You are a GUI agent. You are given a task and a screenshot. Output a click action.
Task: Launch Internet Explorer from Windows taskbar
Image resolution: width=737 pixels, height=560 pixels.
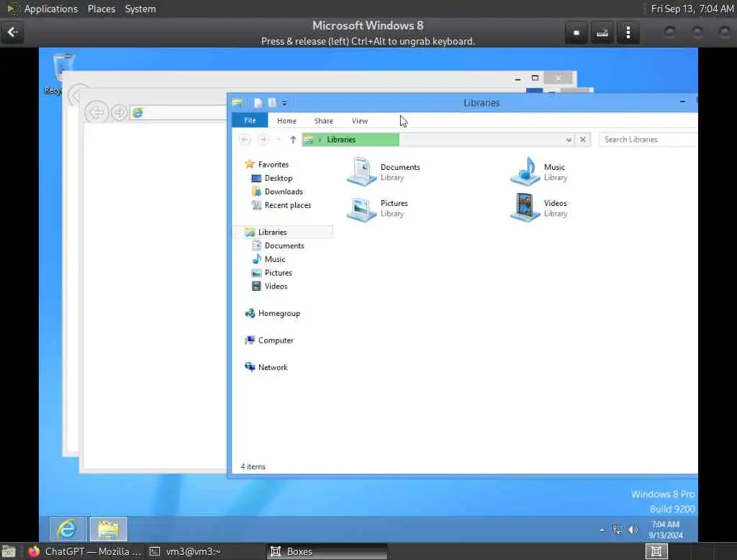click(68, 530)
